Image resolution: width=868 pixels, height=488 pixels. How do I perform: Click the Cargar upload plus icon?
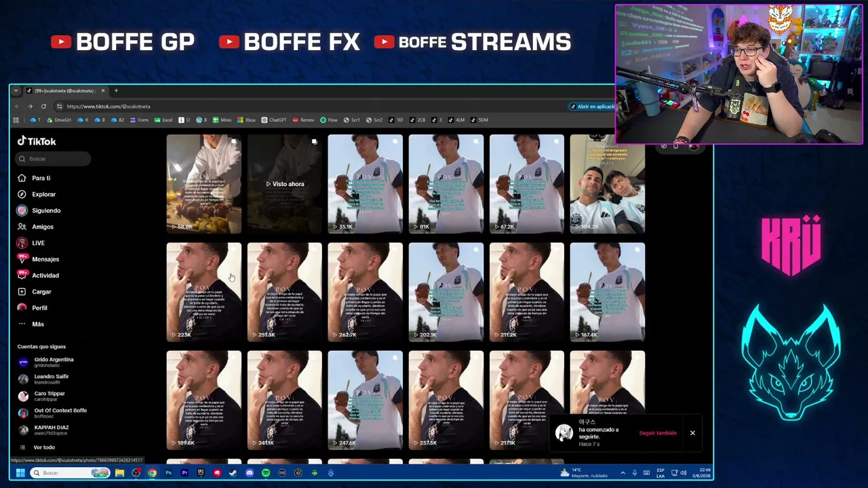click(x=22, y=291)
